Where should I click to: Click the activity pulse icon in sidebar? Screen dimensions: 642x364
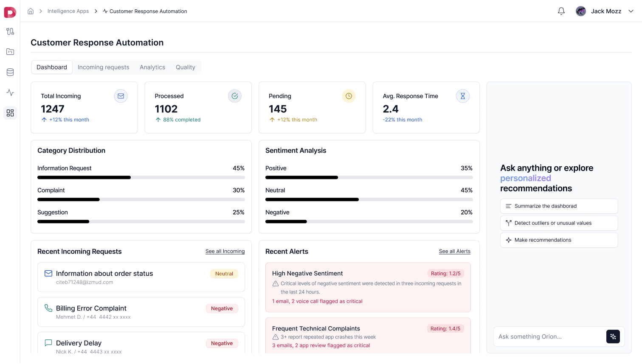pyautogui.click(x=10, y=92)
